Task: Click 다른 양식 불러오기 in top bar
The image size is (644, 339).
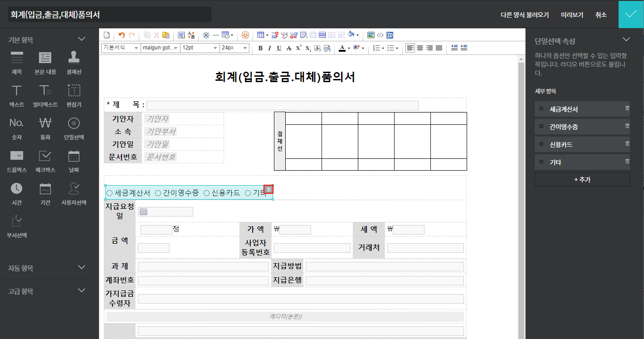Action: [524, 15]
